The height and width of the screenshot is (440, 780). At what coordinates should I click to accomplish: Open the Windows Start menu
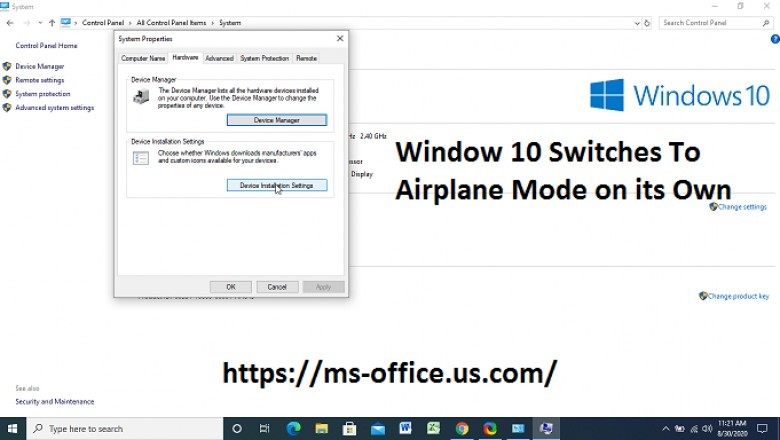(x=12, y=429)
